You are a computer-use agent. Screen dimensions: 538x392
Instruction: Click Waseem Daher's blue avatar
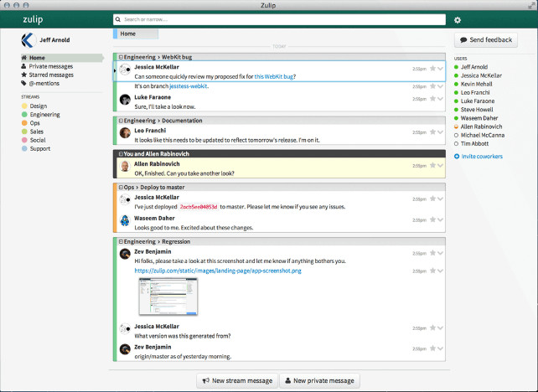[x=125, y=220]
